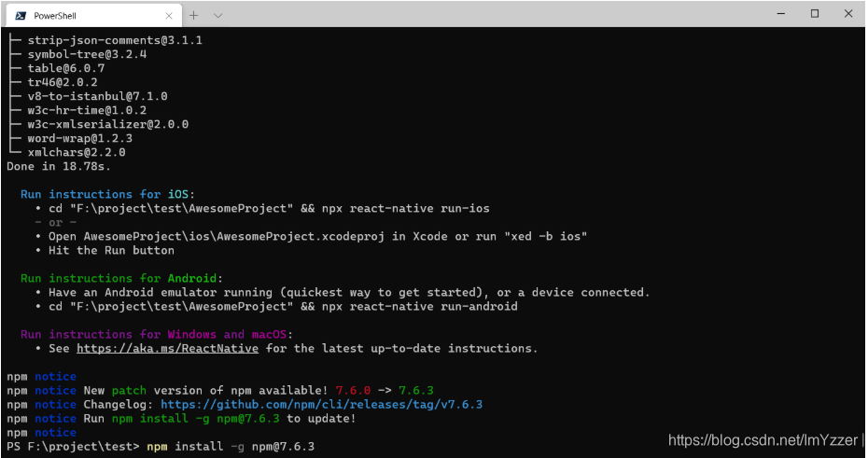Click the 'symbol-tree@3.2.4' line

pyautogui.click(x=87, y=54)
